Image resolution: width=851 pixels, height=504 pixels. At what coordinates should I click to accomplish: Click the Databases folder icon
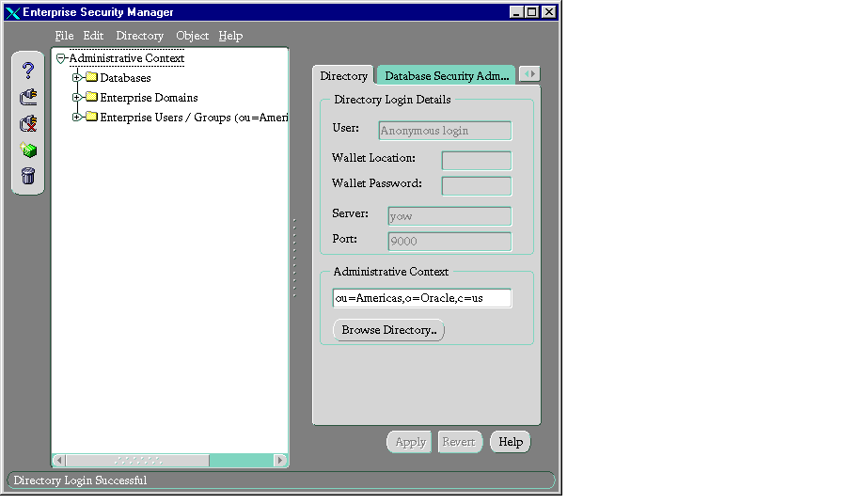pos(91,78)
